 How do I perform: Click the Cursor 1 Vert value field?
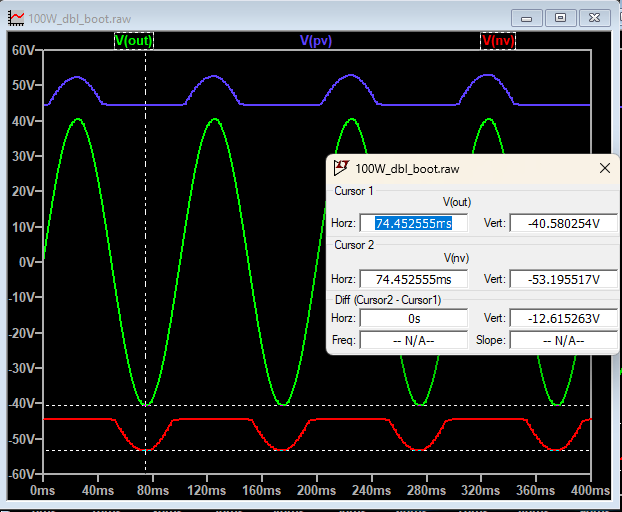click(563, 223)
